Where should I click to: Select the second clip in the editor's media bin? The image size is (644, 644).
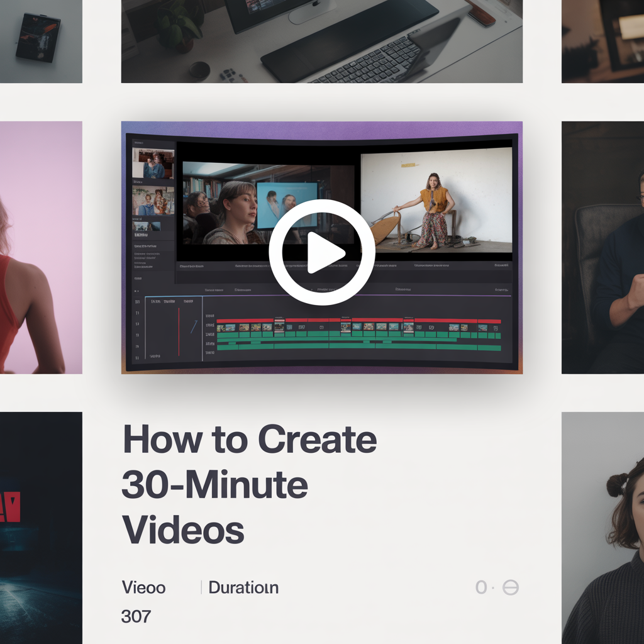point(153,201)
